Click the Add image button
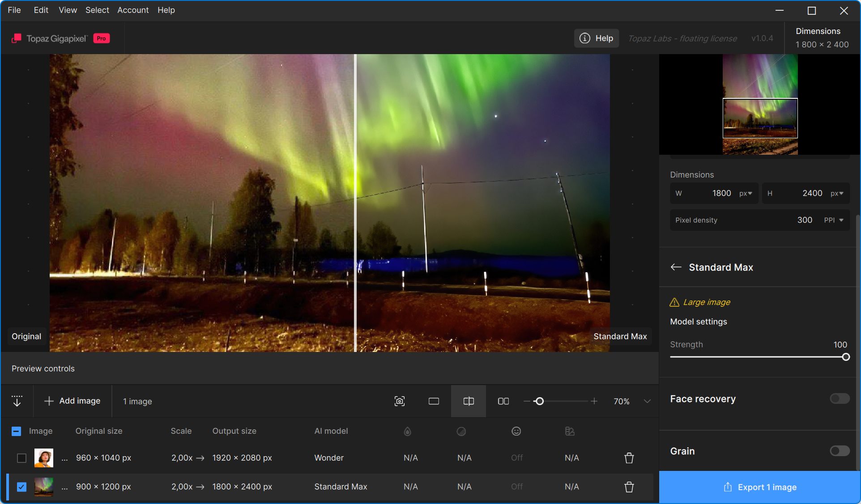 pos(72,401)
